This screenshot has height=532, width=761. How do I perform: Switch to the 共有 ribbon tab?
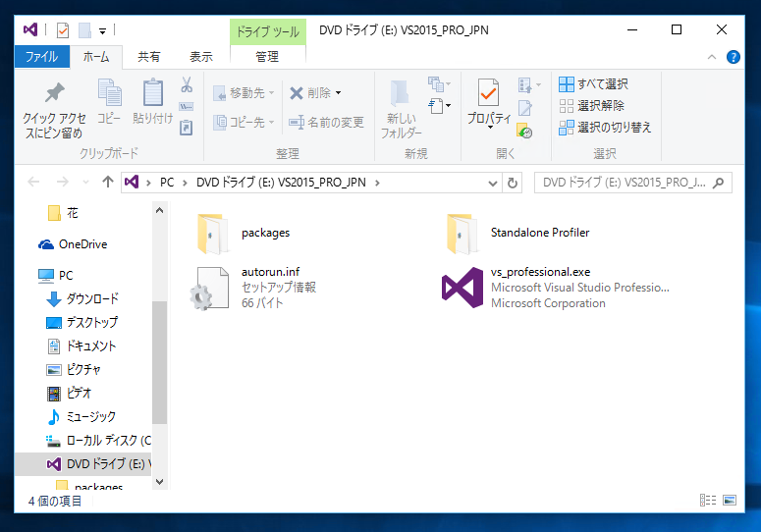149,57
